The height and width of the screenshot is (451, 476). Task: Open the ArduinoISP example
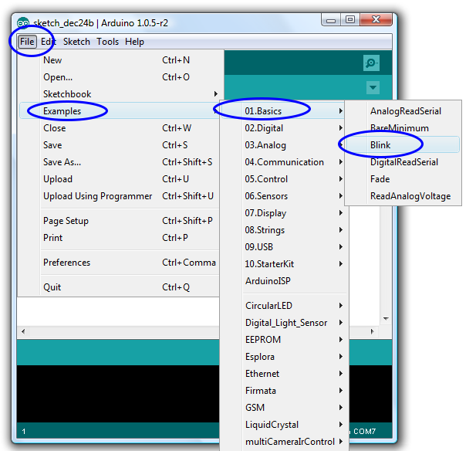click(x=285, y=281)
